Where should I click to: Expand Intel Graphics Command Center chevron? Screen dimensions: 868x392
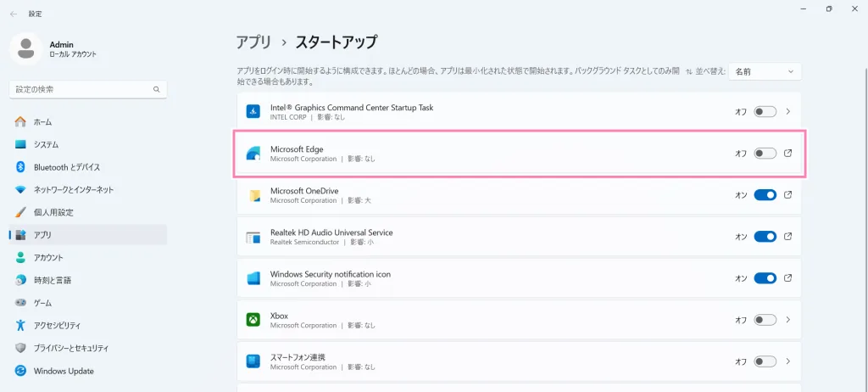tap(787, 111)
